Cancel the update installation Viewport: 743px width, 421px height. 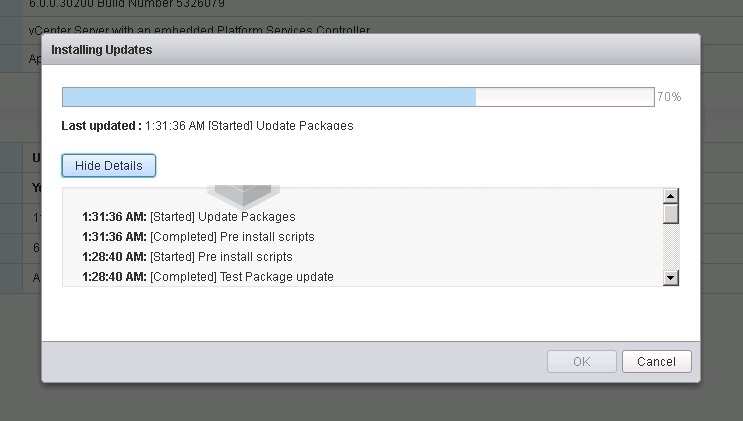[656, 362]
